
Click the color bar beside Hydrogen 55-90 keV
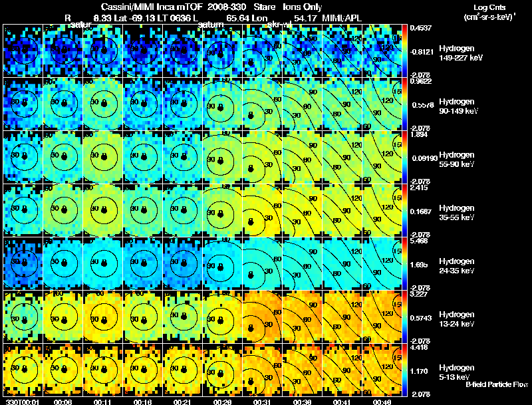pos(404,158)
